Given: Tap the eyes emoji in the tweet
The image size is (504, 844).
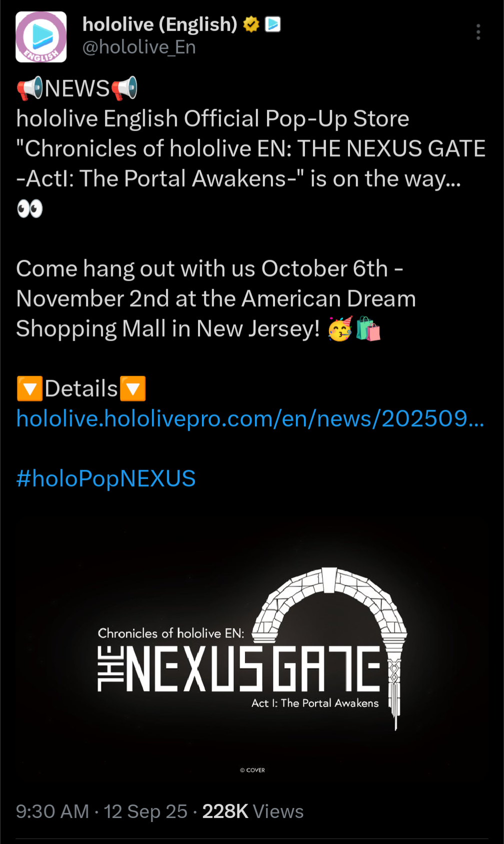Looking at the screenshot, I should [30, 209].
